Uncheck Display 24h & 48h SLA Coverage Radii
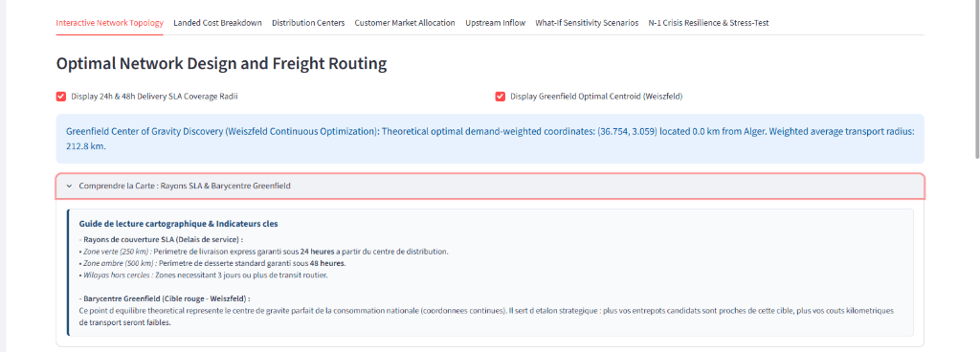 (x=61, y=97)
